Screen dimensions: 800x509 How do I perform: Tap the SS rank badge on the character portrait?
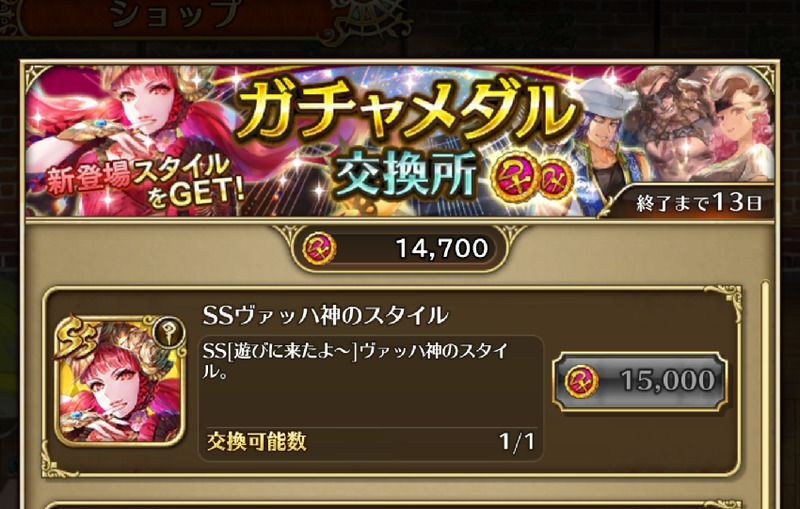point(78,338)
